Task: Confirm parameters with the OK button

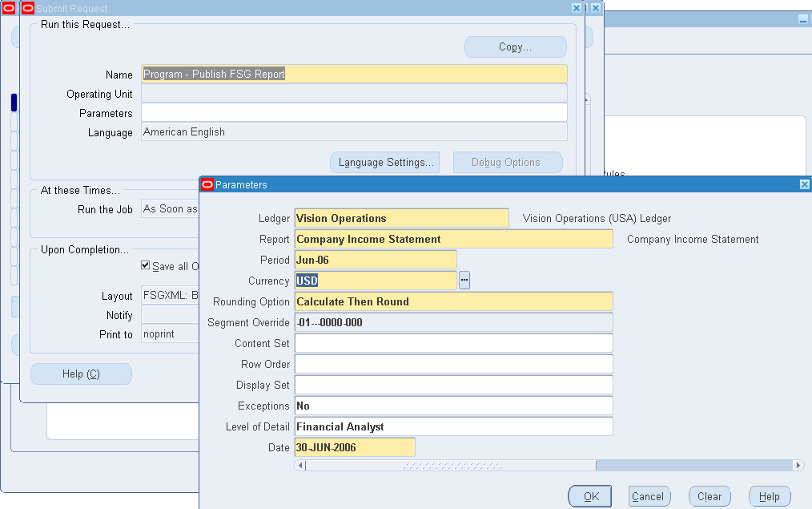Action: pos(589,495)
